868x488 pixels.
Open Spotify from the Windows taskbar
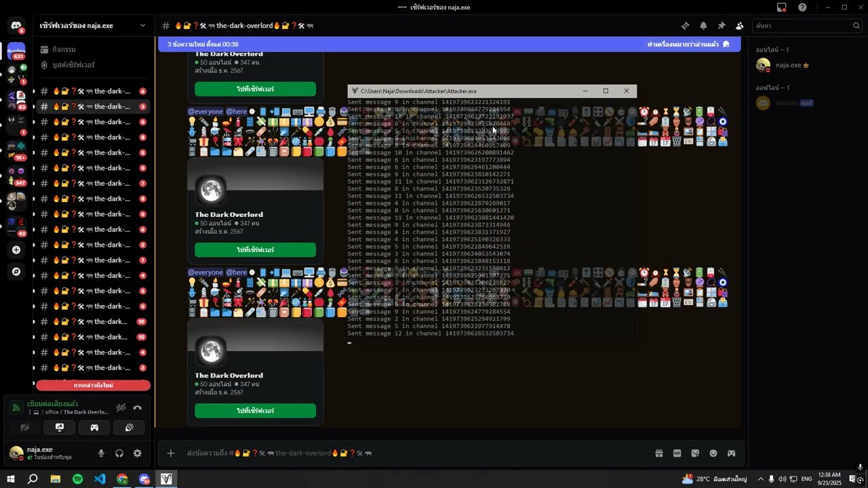click(x=77, y=479)
